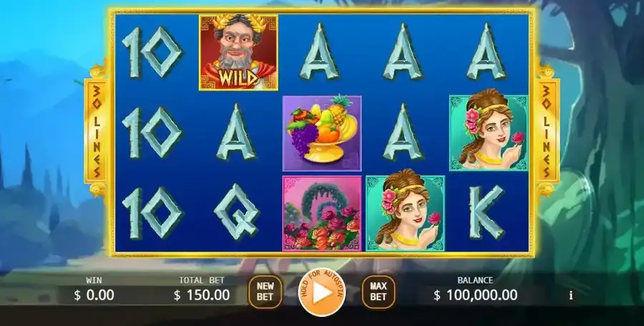Image resolution: width=644 pixels, height=326 pixels.
Task: Click the left 30 LINES banner
Action: pyautogui.click(x=97, y=131)
